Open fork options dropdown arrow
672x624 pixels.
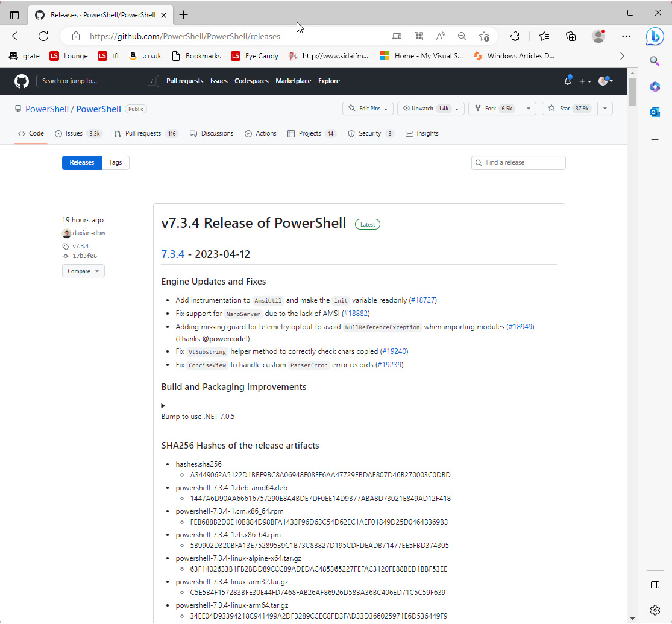click(x=528, y=109)
